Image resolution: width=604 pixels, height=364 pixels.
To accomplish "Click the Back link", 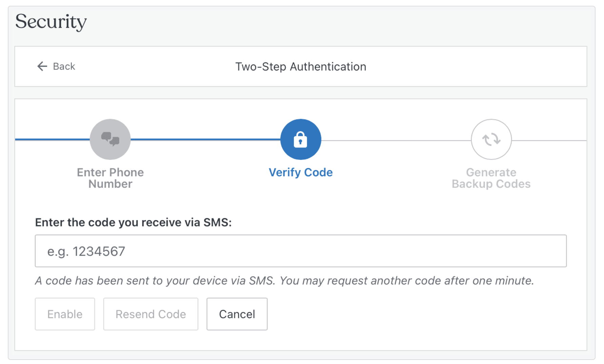I will pos(64,66).
